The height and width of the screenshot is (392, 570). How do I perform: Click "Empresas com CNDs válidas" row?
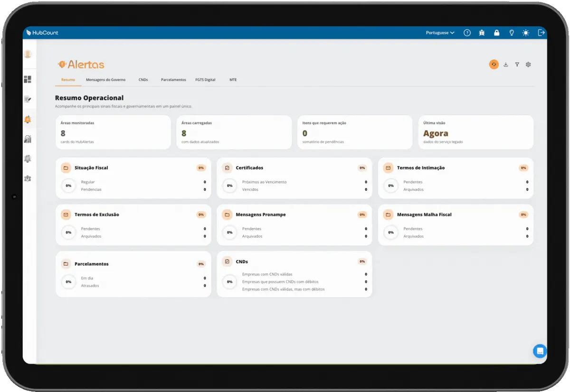pyautogui.click(x=304, y=274)
